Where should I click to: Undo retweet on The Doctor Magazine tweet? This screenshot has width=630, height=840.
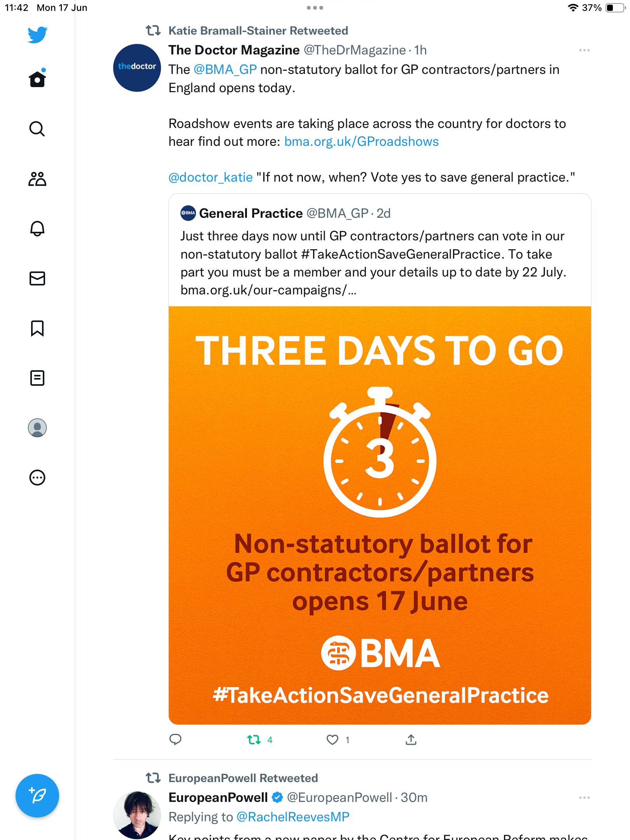pos(254,740)
